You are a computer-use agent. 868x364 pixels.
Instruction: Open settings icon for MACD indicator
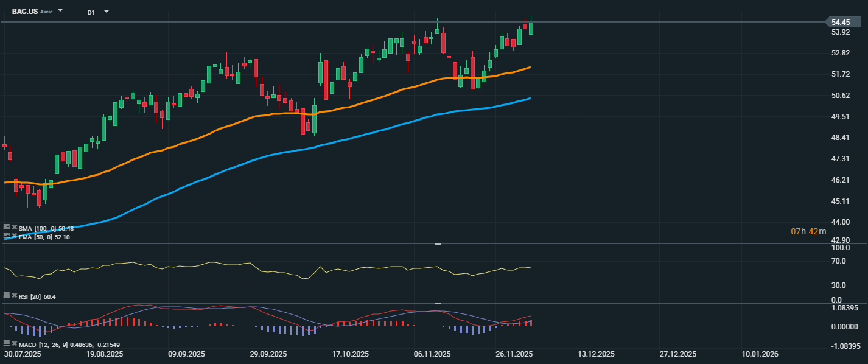click(7, 344)
